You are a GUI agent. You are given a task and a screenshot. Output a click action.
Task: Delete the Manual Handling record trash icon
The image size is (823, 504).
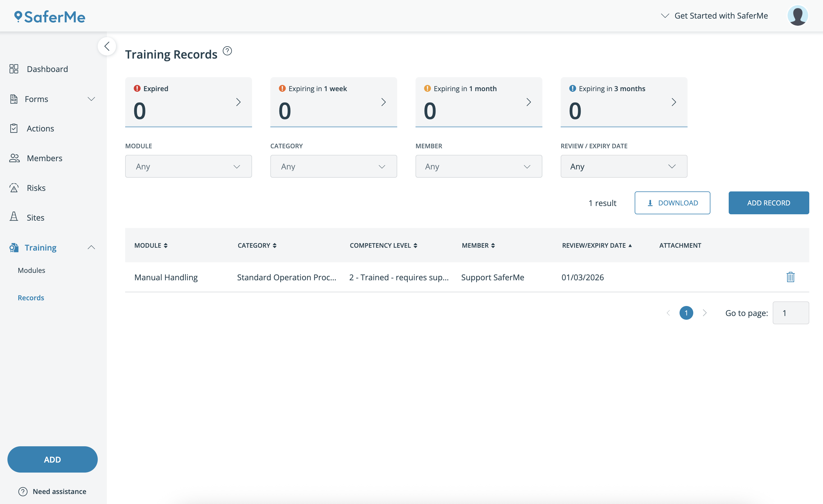click(x=790, y=277)
